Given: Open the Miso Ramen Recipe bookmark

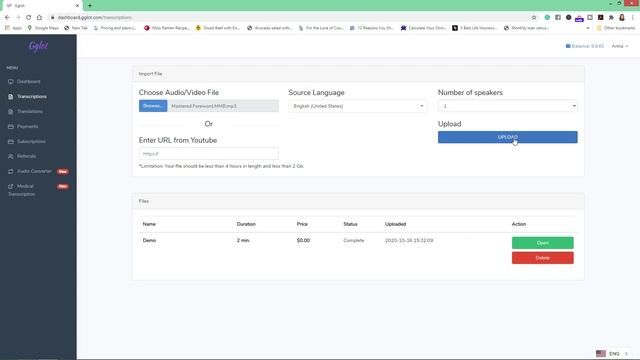Looking at the screenshot, I should pos(167,28).
